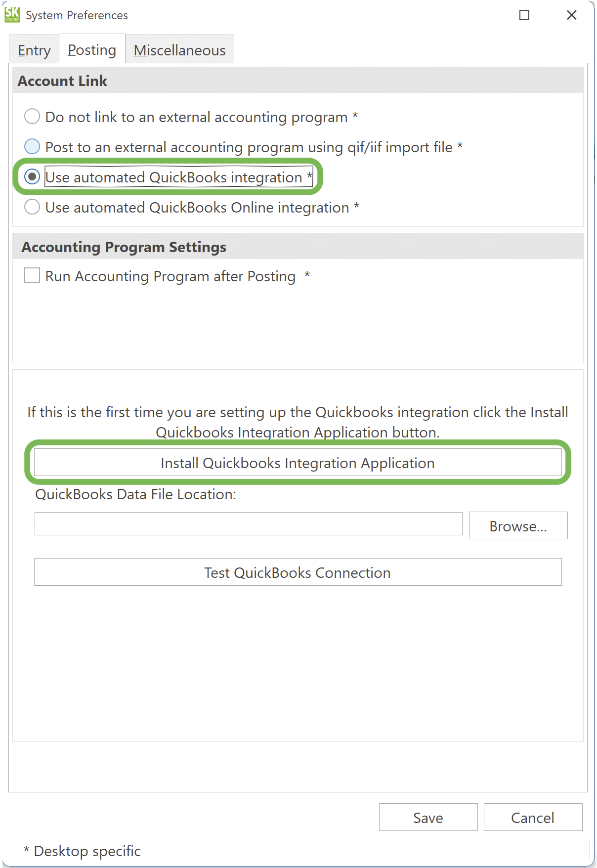Save the system preferences
597x868 pixels.
coord(427,817)
